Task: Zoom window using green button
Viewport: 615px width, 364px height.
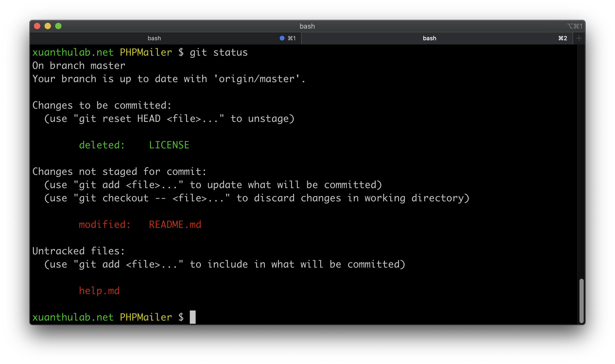Action: [58, 26]
